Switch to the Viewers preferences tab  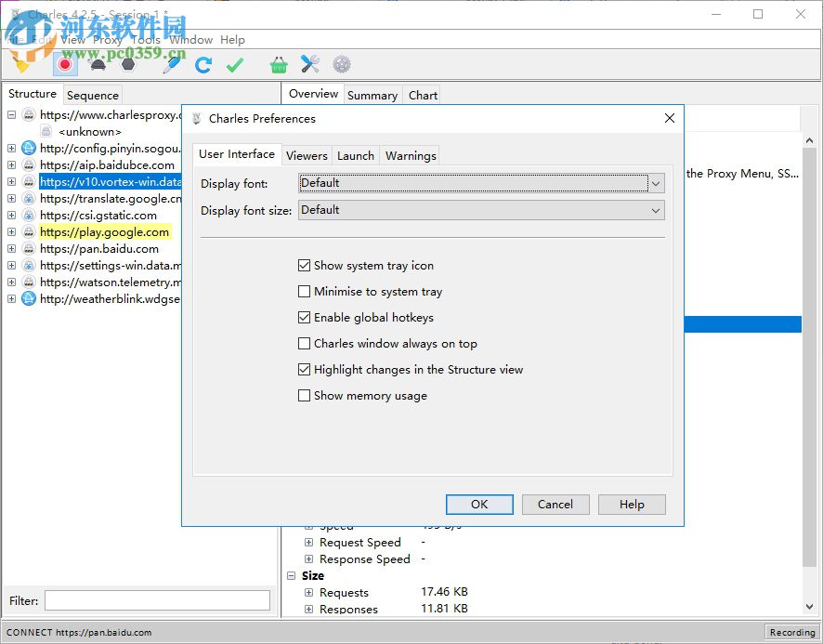[x=307, y=155]
